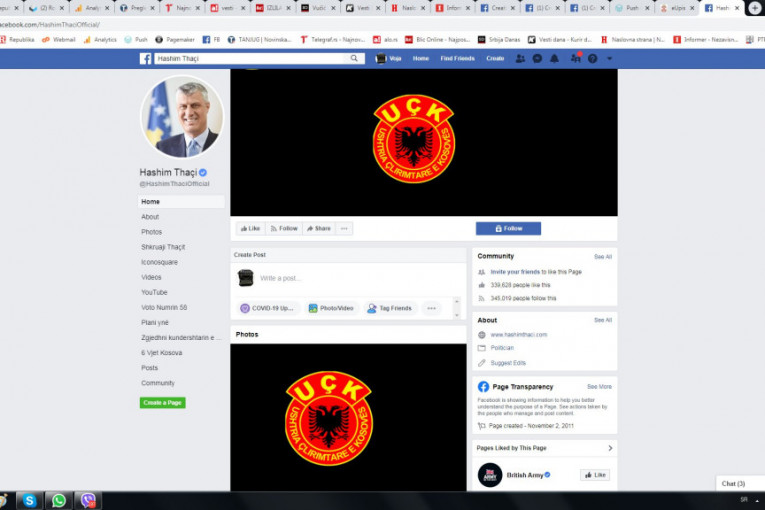765x510 pixels.
Task: Open Skype from the taskbar
Action: pos(30,500)
